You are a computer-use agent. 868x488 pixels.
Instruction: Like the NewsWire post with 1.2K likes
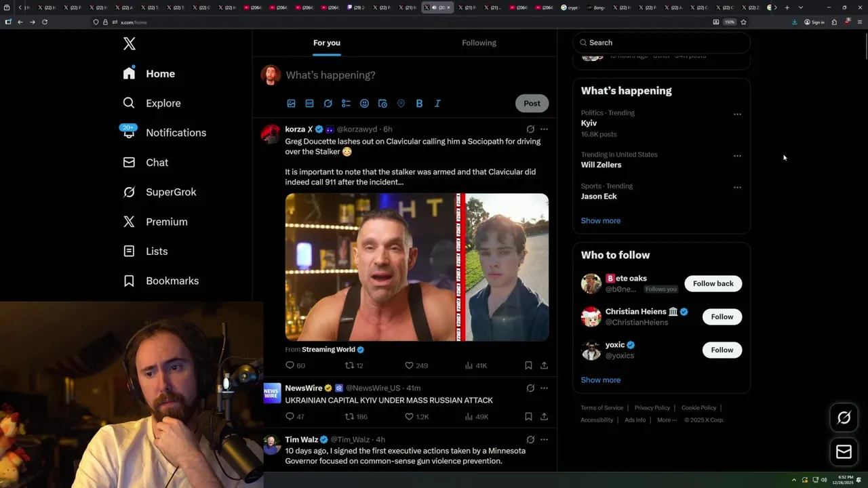(417, 417)
